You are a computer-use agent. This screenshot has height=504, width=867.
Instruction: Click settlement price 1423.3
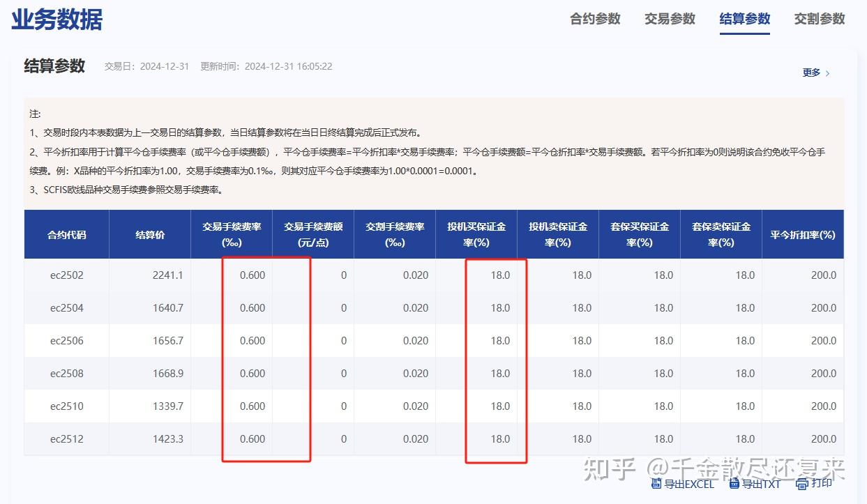pos(167,439)
